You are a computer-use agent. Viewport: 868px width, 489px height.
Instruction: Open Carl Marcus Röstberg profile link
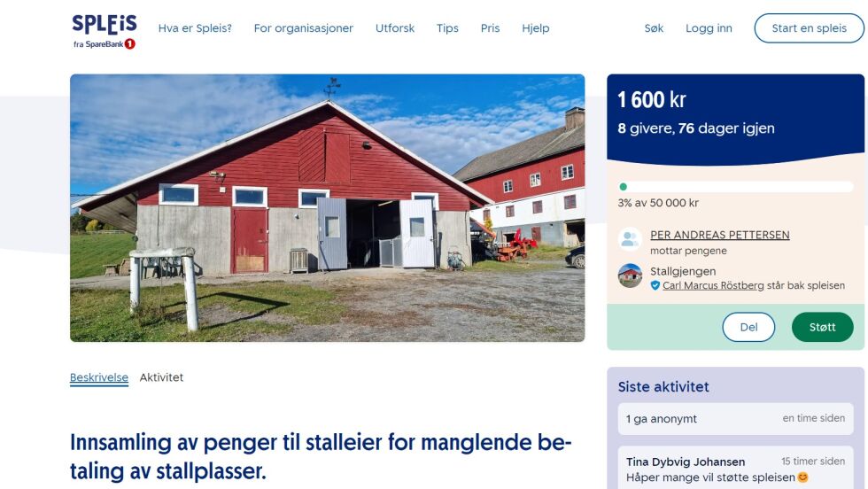point(713,286)
